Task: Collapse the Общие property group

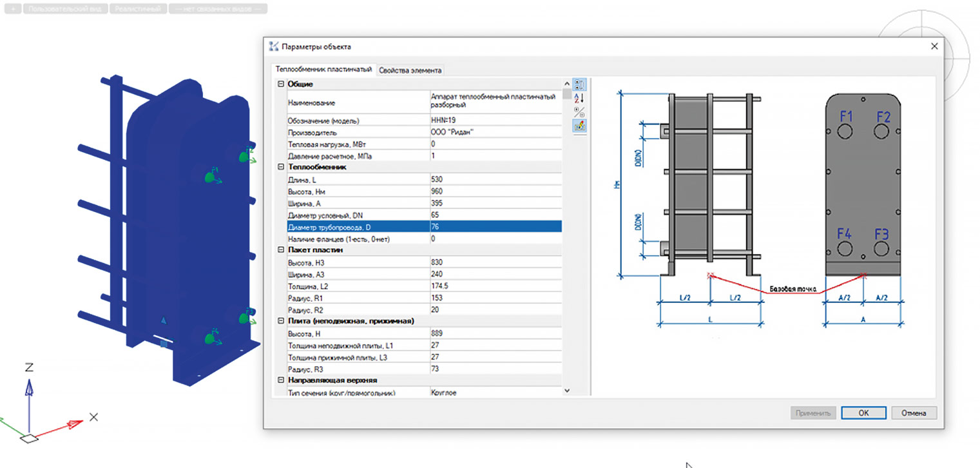Action: (x=280, y=84)
